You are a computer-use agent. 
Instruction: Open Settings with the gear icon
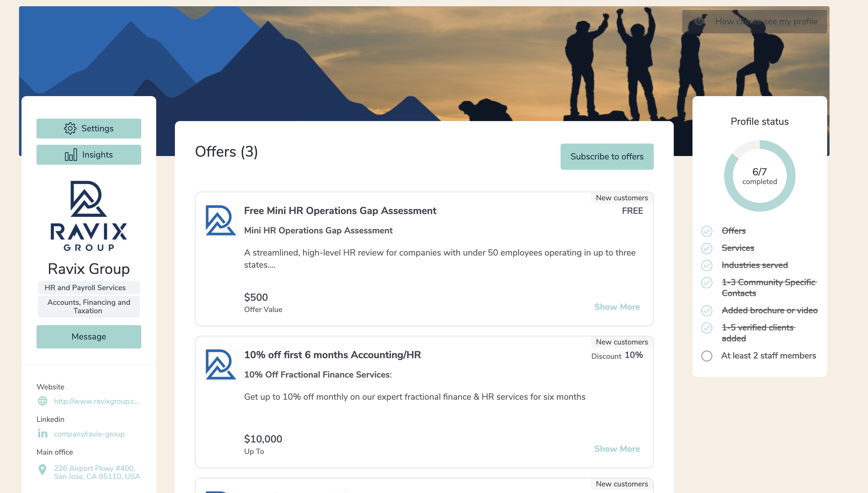coord(70,128)
